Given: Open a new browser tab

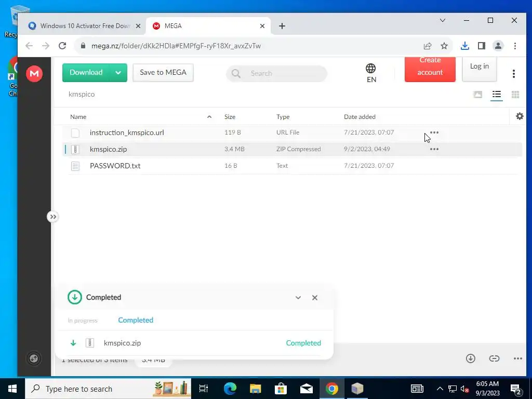Looking at the screenshot, I should pyautogui.click(x=282, y=26).
